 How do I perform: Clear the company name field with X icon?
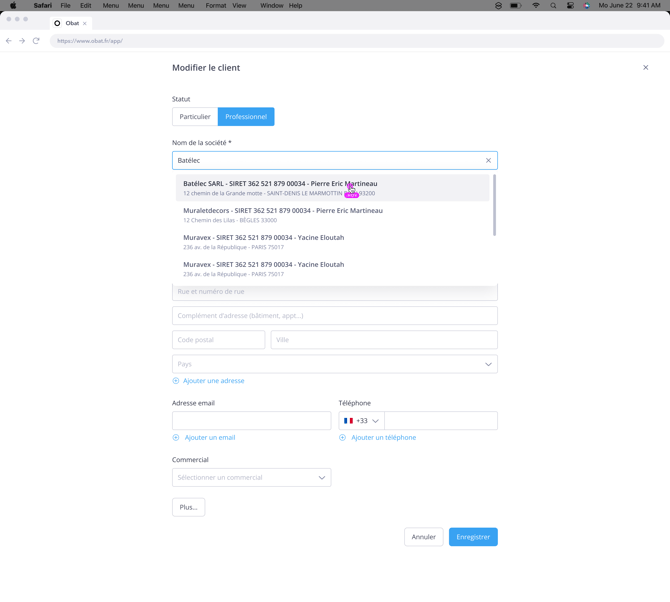pos(488,160)
